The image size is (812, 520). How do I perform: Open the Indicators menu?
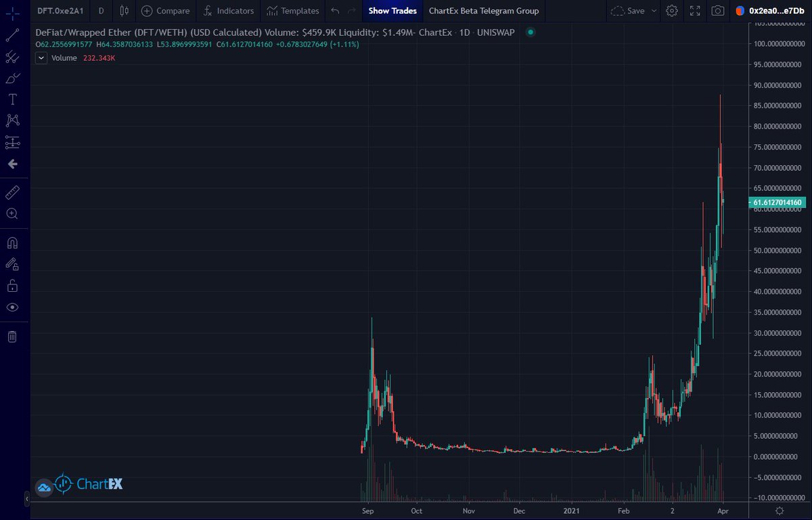click(x=229, y=11)
